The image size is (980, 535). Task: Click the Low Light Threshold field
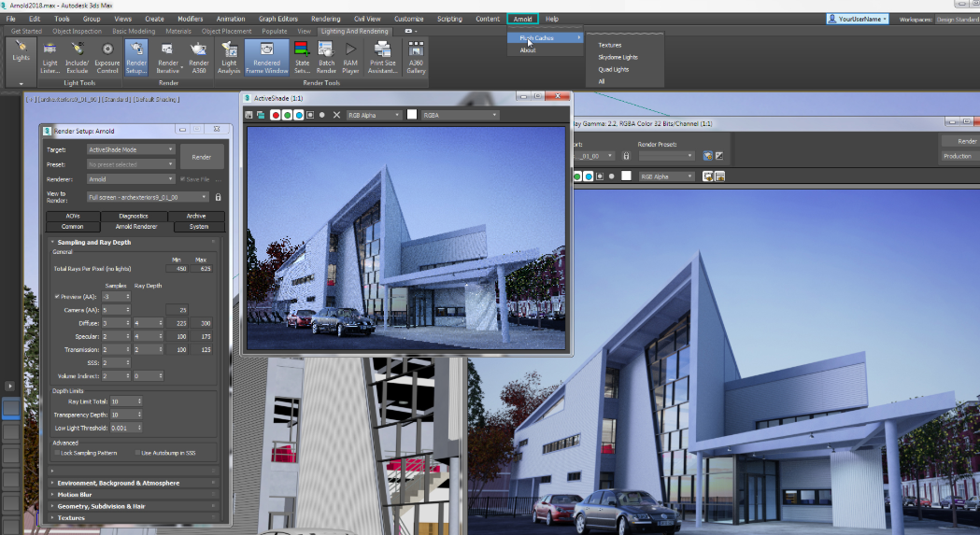tap(125, 429)
